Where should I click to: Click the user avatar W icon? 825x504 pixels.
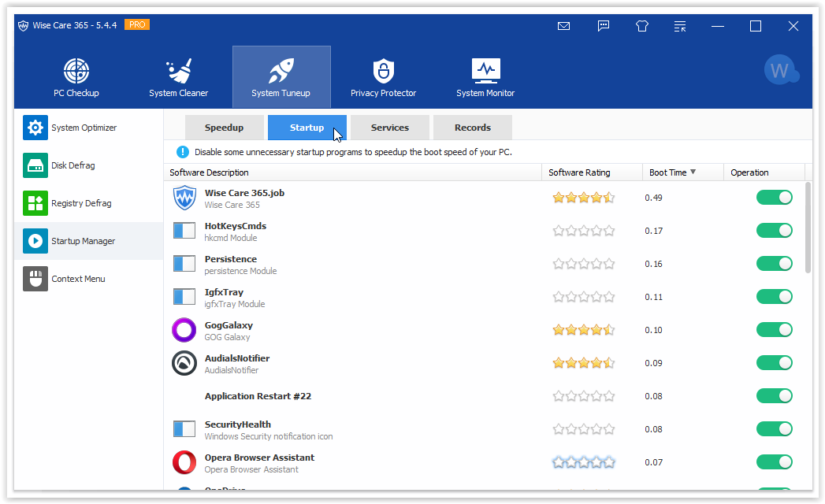(781, 70)
